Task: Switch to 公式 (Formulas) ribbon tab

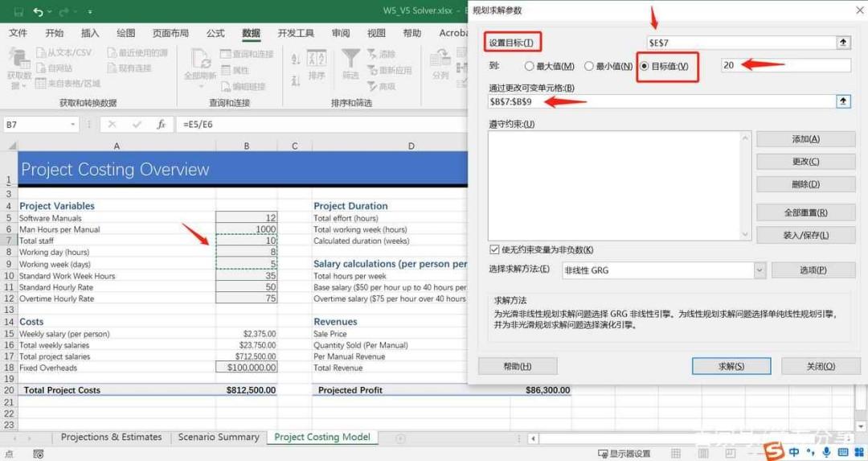Action: pyautogui.click(x=215, y=33)
